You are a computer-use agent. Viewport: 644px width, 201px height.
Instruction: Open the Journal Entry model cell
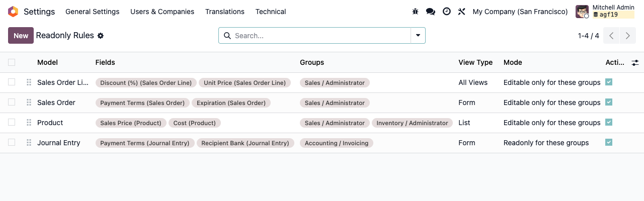(x=59, y=143)
